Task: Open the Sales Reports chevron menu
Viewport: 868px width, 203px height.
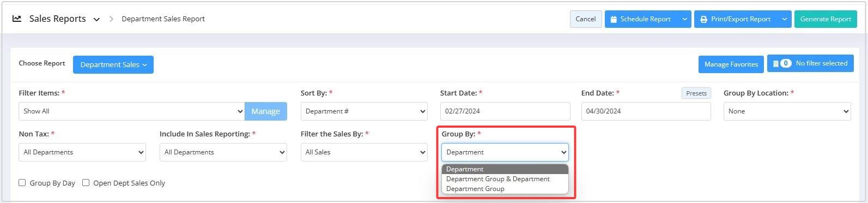Action: pyautogui.click(x=96, y=19)
